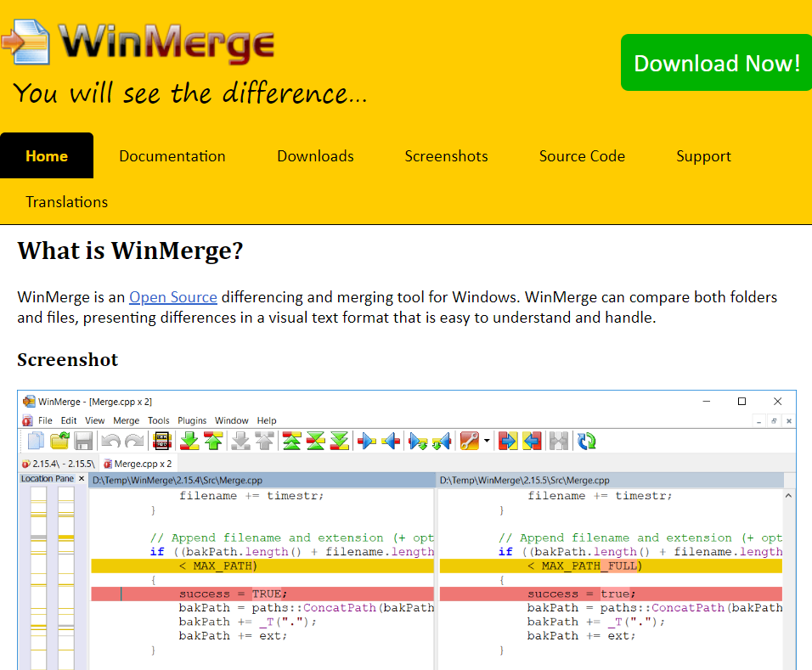Click Copy Right and Advance icon
Screen dimensions: 812x670
418,441
